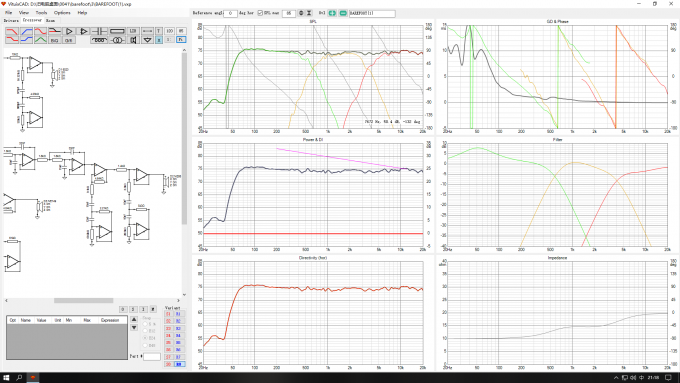Insert the ground symbol

point(147,40)
